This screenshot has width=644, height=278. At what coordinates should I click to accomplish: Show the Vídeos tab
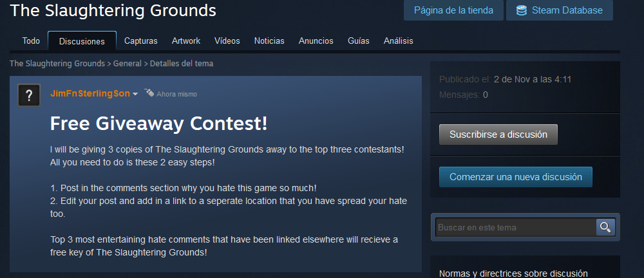click(x=227, y=41)
